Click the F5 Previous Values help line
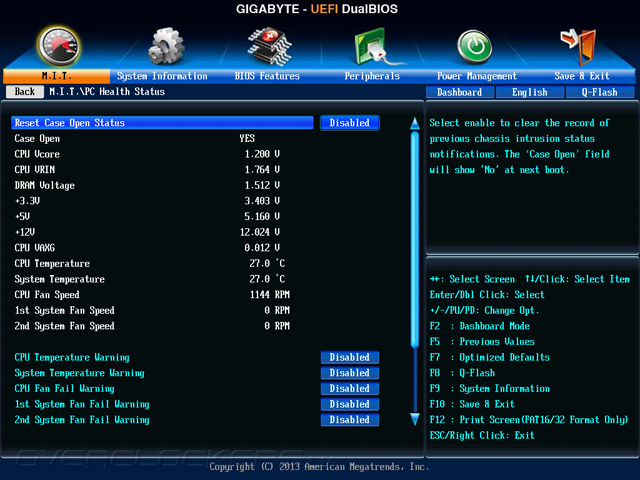Viewport: 640px width, 480px height. pos(482,341)
